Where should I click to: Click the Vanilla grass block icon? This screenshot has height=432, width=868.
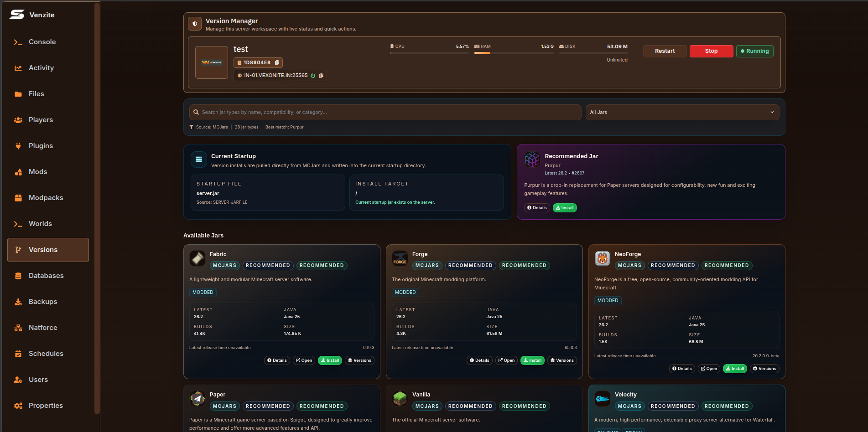click(x=400, y=399)
